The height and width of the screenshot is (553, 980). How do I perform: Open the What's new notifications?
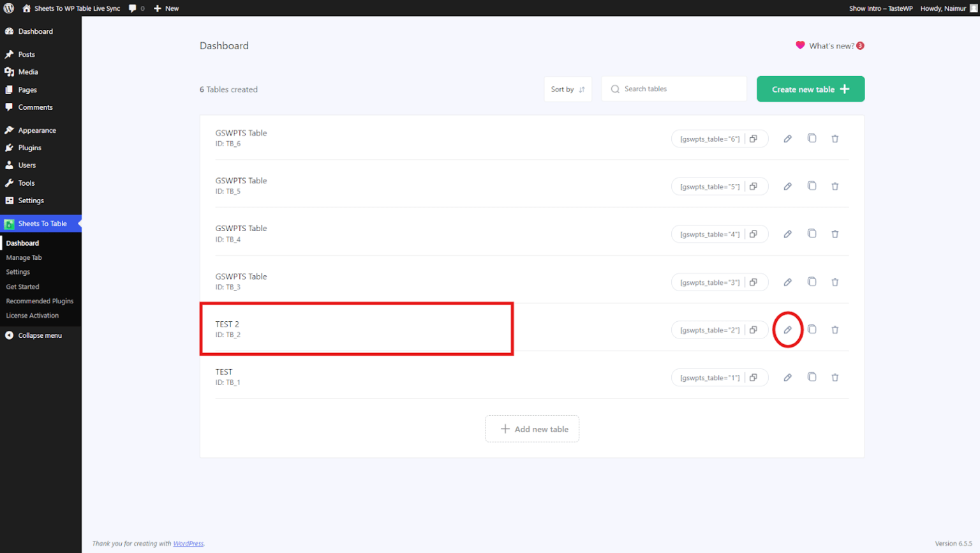pyautogui.click(x=829, y=45)
